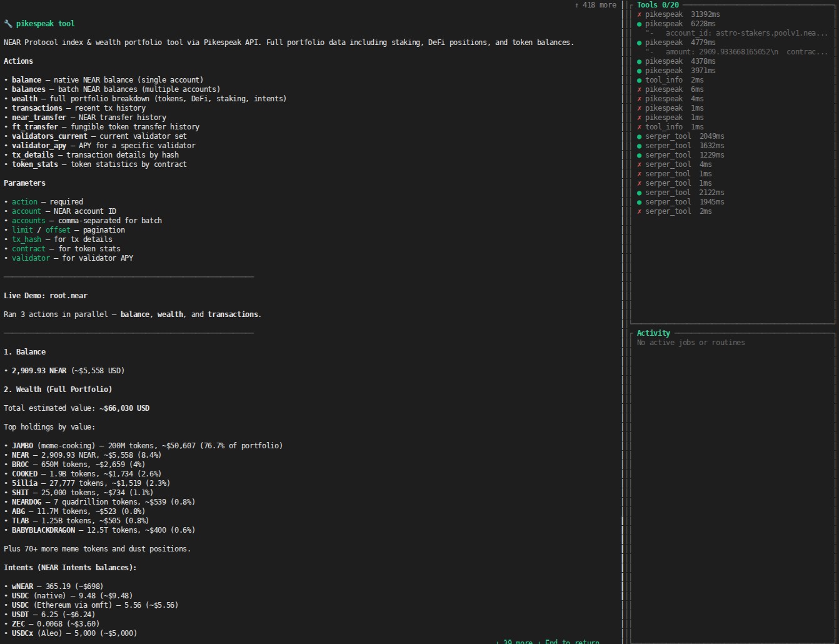Click the 'limit' pagination parameter
Screen dimensions: 839x644
(x=23, y=230)
